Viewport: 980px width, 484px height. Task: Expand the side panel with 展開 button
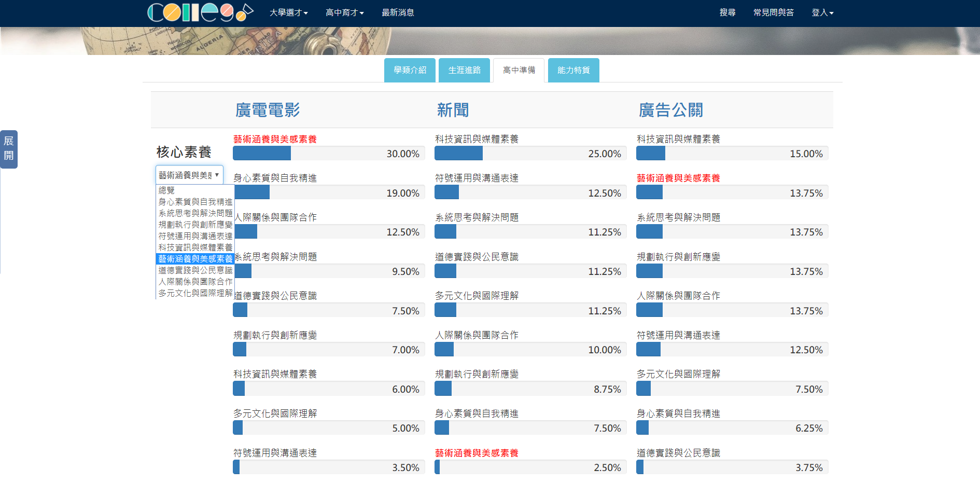pos(9,149)
